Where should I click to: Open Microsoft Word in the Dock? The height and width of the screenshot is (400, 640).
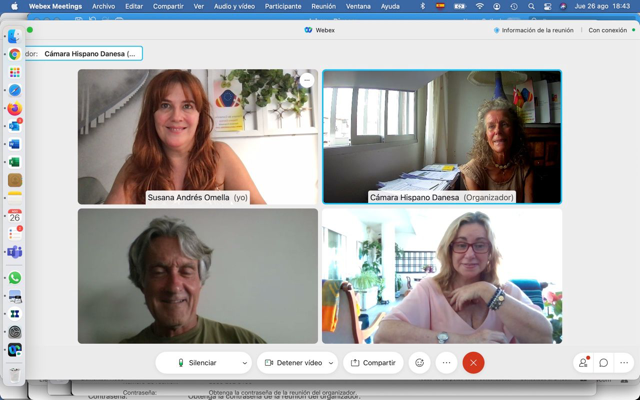15,144
